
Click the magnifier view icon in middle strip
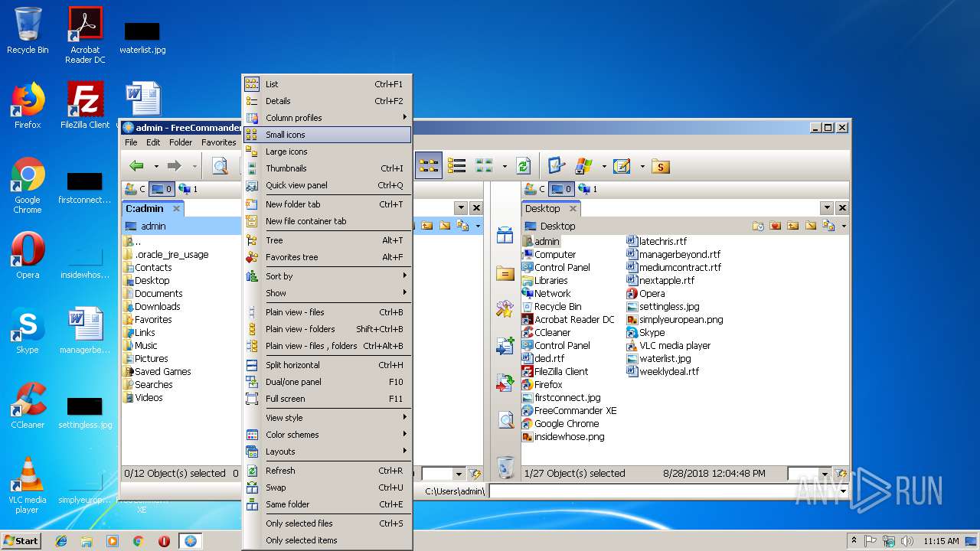coord(505,419)
